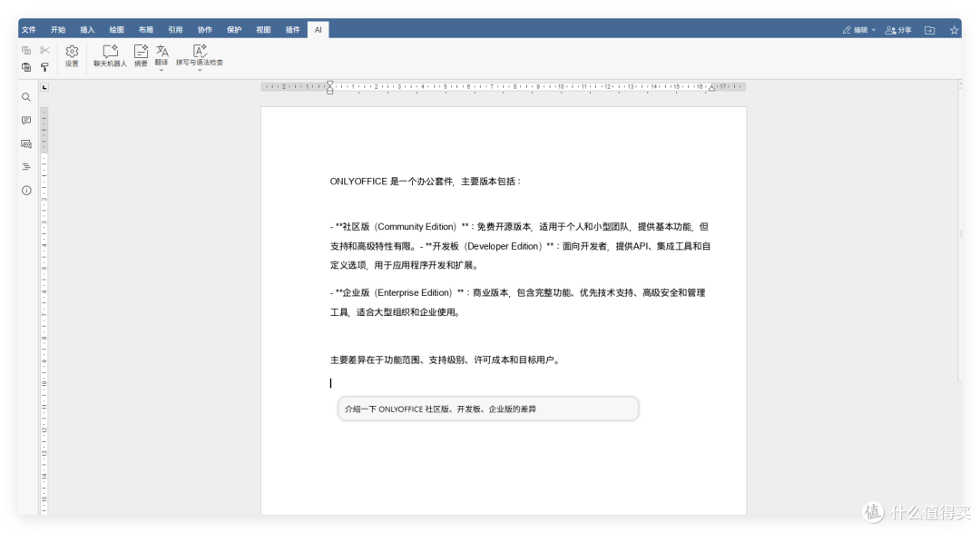Viewport: 980px width, 533px height.
Task: Click the Copy icon in the toolbar
Action: pos(26,51)
